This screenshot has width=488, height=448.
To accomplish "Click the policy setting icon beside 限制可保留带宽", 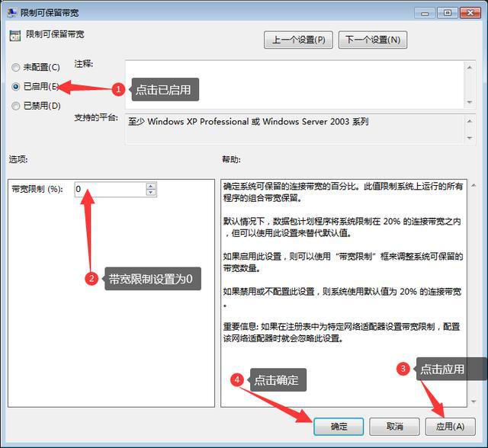I will click(x=15, y=36).
